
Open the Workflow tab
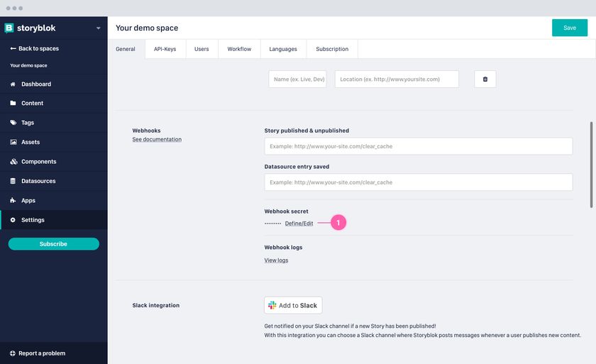[239, 49]
